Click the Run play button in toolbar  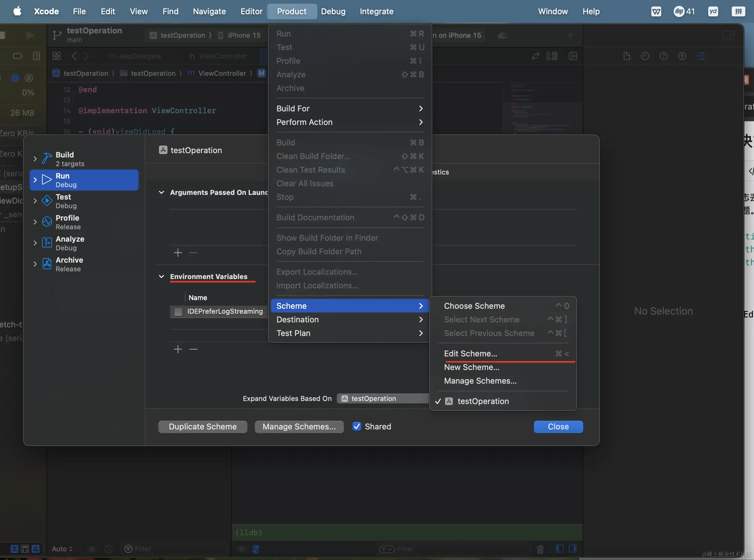[x=30, y=35]
